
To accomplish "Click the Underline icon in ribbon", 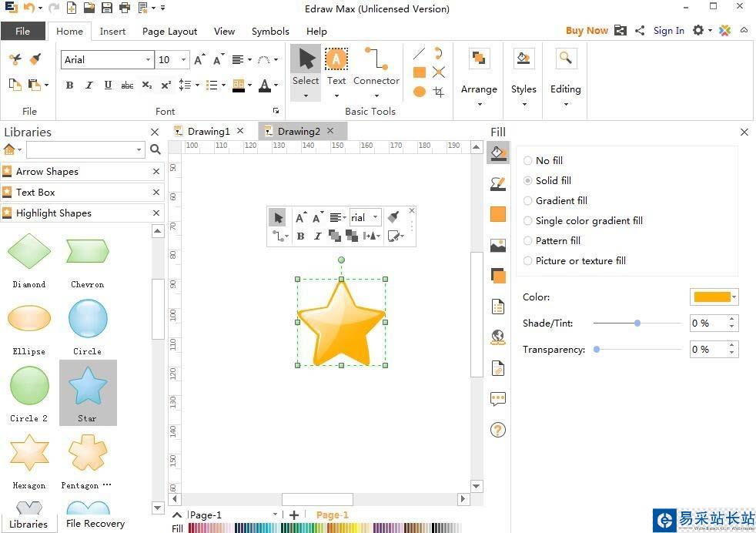I will point(108,85).
